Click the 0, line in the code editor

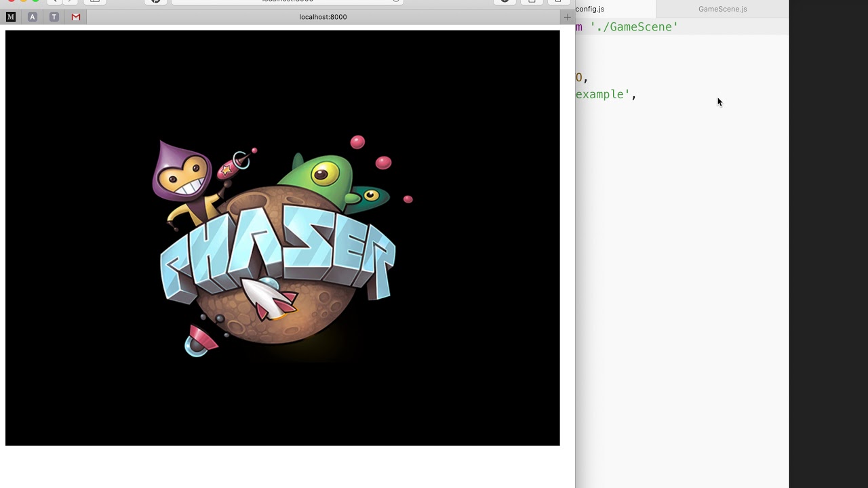click(582, 77)
